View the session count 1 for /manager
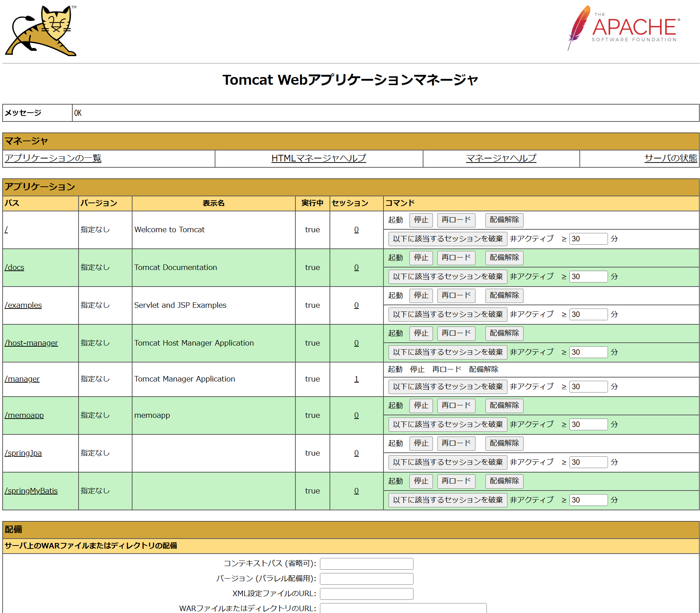Screen dimensions: 700x613 356,379
